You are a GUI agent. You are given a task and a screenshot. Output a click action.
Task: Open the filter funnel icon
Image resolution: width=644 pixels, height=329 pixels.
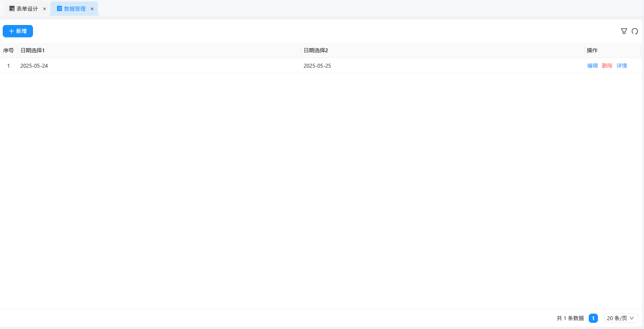tap(624, 31)
